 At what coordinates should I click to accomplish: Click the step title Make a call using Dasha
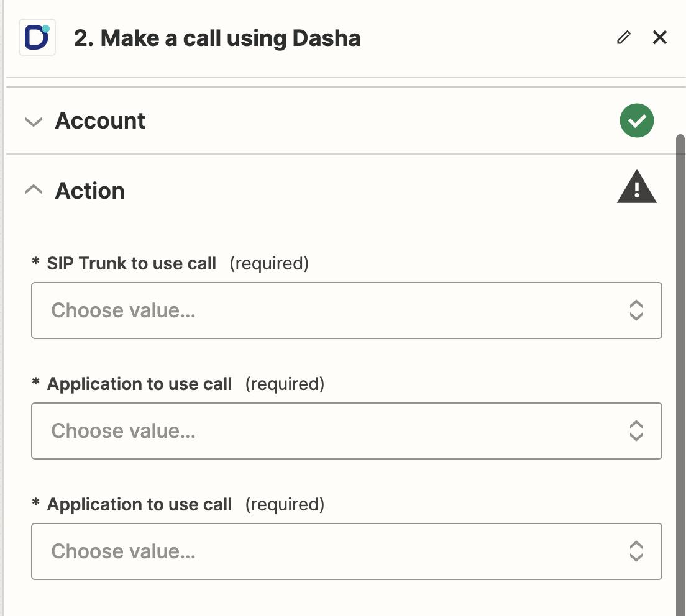click(x=217, y=38)
